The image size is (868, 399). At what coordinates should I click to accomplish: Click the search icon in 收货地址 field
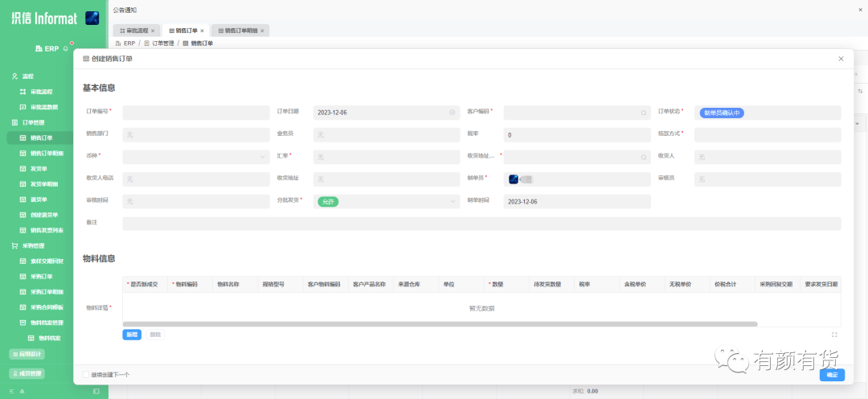(x=643, y=157)
